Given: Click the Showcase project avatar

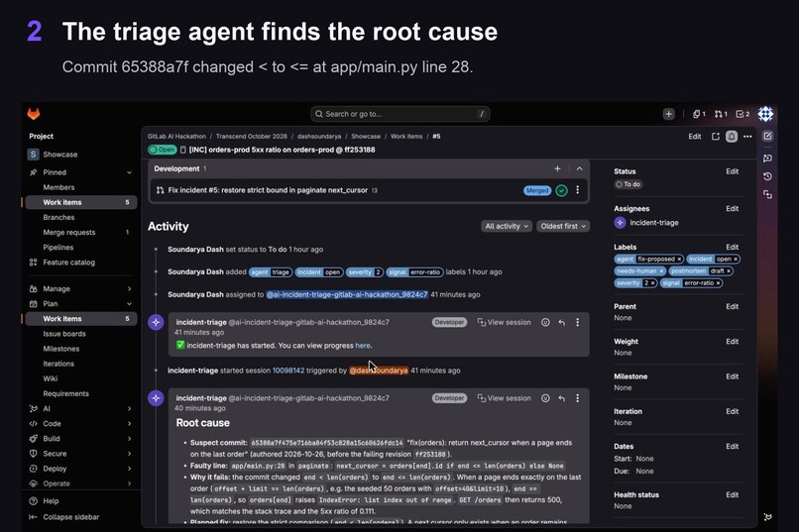Looking at the screenshot, I should point(33,155).
